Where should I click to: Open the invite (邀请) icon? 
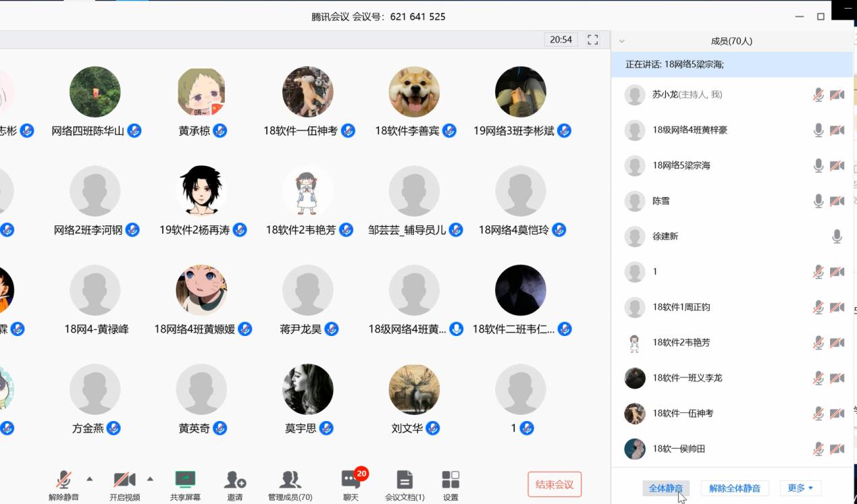point(234,480)
